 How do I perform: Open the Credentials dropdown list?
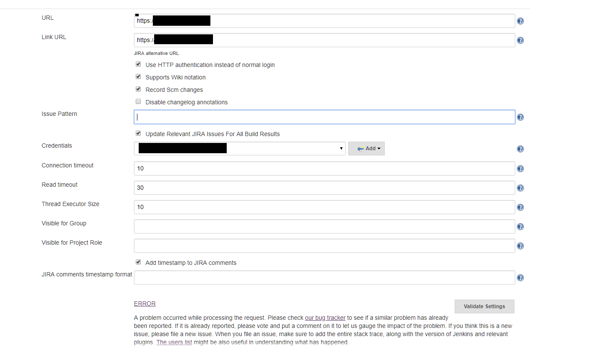pyautogui.click(x=240, y=149)
